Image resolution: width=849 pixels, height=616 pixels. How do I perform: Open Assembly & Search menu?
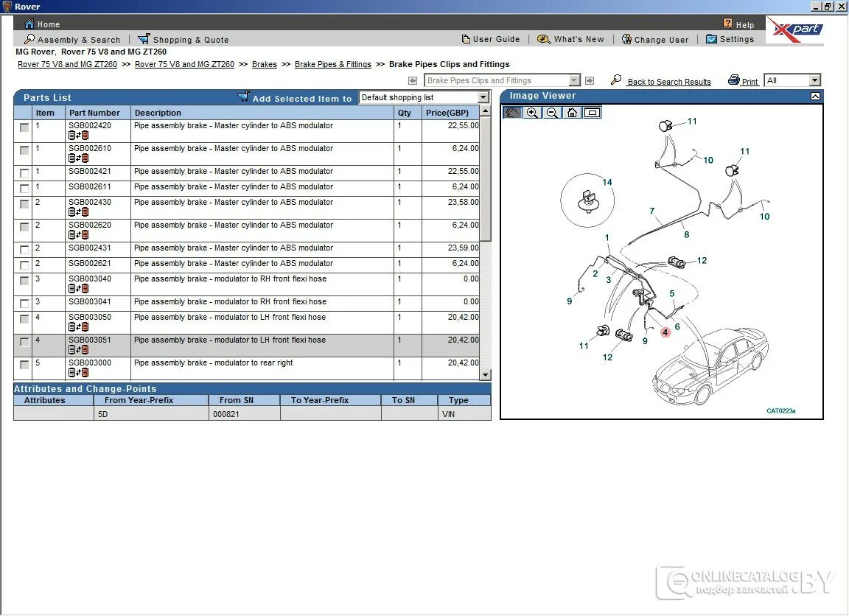click(79, 40)
